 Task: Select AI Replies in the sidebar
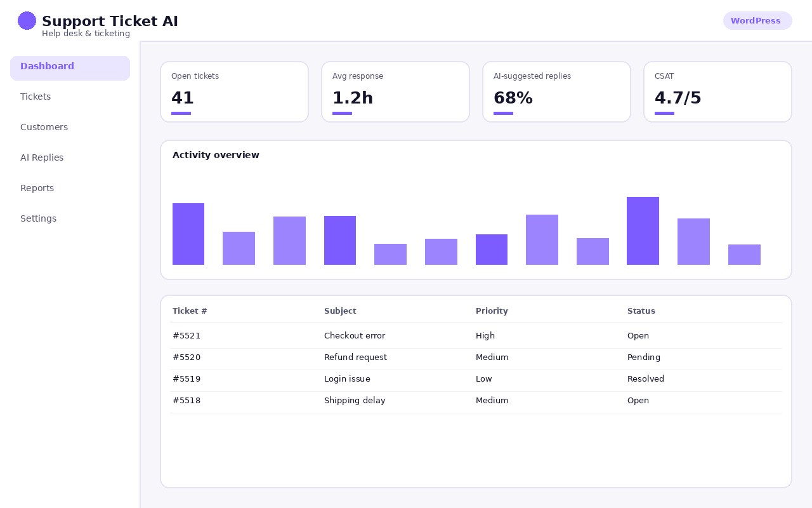70,157
